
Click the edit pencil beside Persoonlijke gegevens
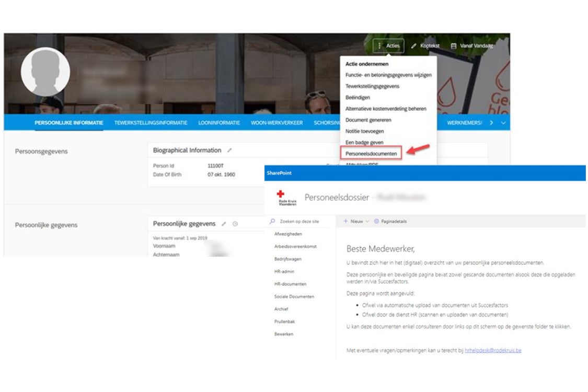(x=224, y=224)
